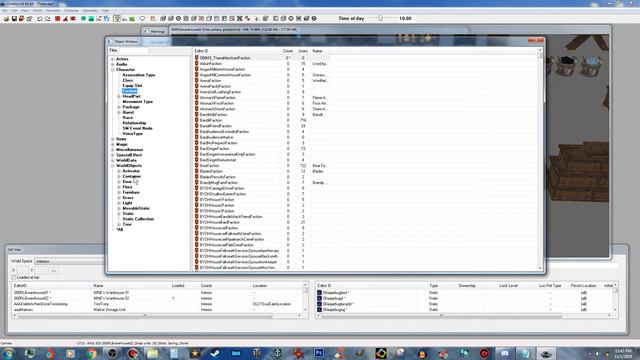Select Furniture under WorldObjects
The height and width of the screenshot is (360, 640).
point(131,192)
